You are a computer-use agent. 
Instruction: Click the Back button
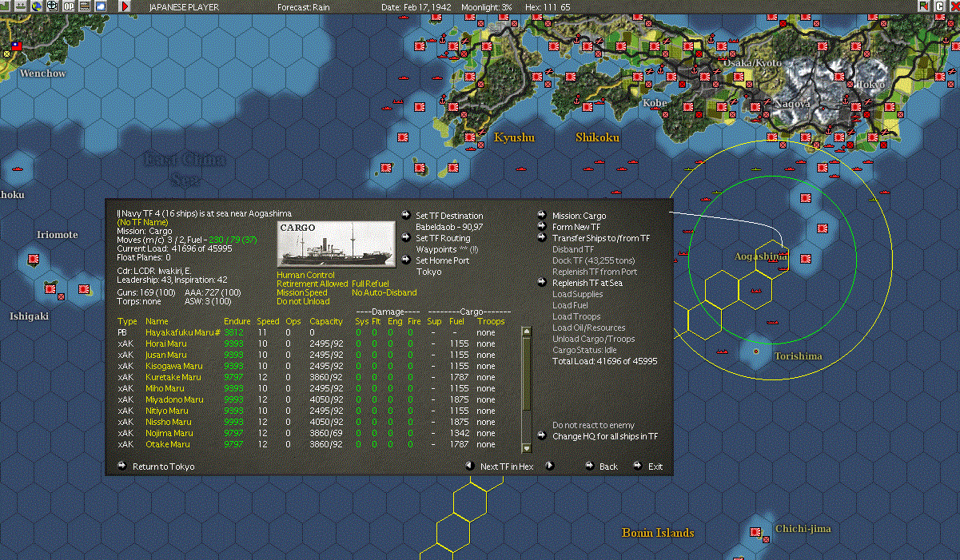pyautogui.click(x=608, y=467)
